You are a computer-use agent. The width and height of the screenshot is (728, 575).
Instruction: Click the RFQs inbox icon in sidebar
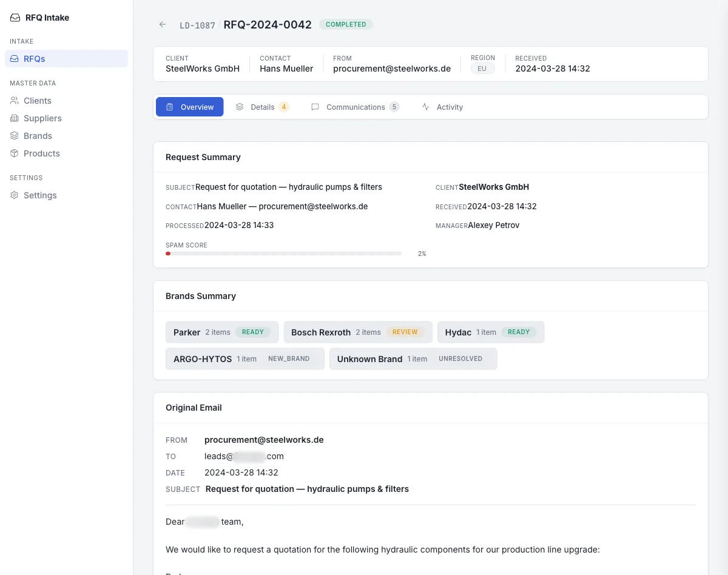15,59
